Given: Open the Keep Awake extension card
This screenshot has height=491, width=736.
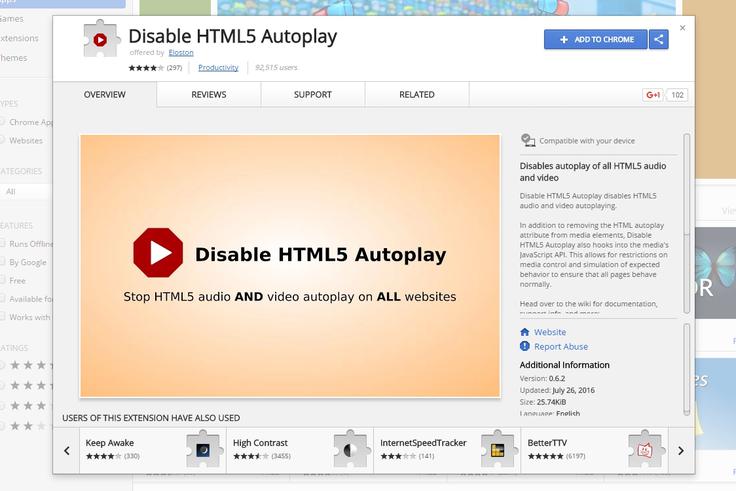Looking at the screenshot, I should coord(153,450).
